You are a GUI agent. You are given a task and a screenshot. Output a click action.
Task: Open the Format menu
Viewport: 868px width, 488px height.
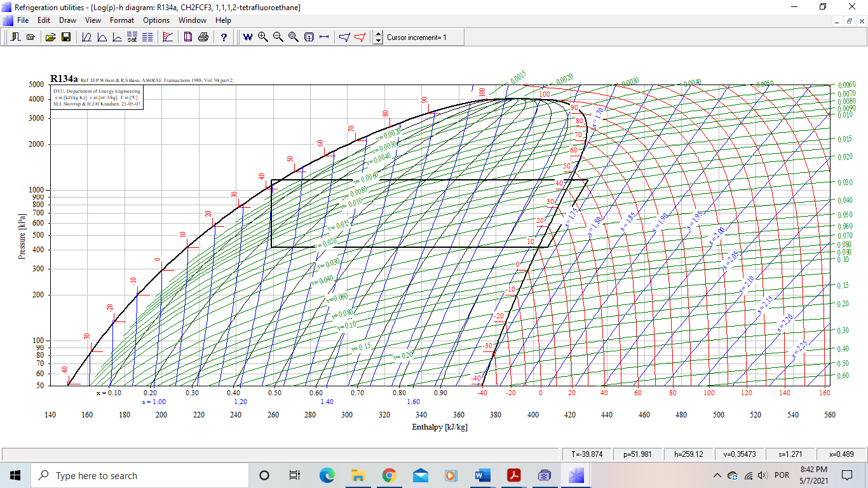[122, 20]
